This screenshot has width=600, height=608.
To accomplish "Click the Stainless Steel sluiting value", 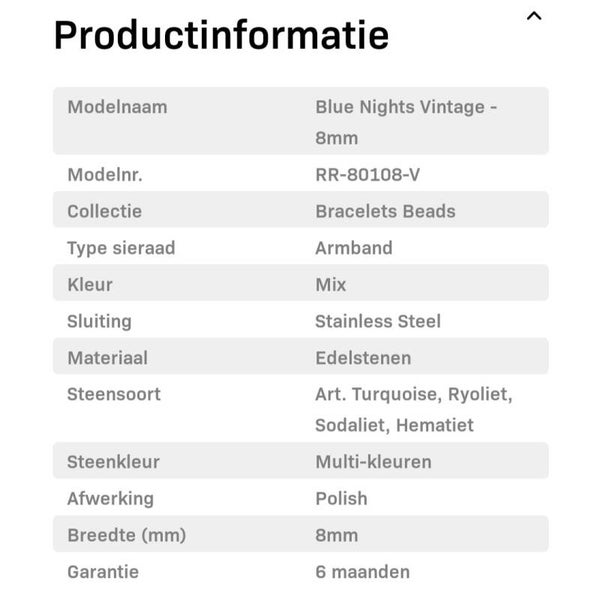I will point(378,321).
